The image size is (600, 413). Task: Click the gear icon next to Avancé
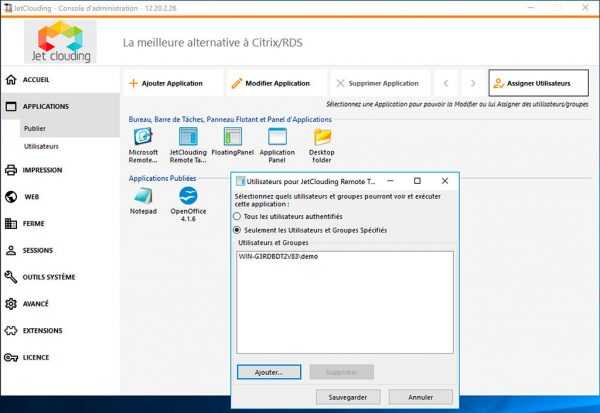[11, 304]
